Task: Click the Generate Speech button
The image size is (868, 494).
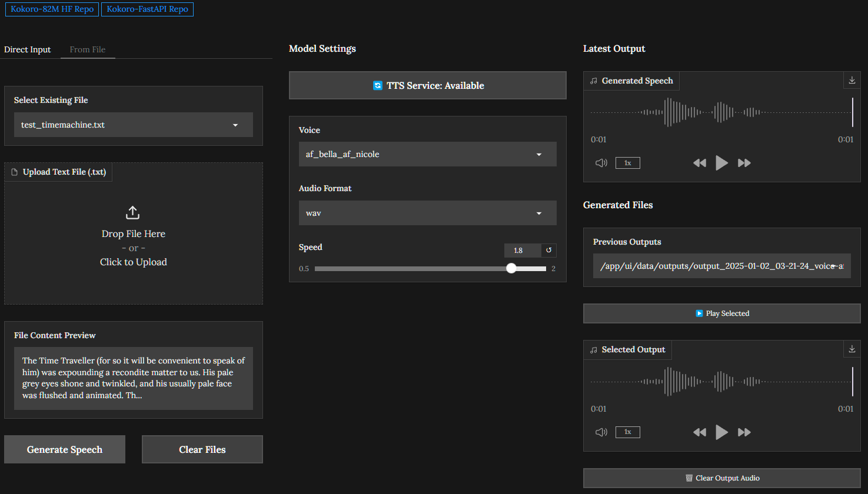Action: pyautogui.click(x=65, y=449)
